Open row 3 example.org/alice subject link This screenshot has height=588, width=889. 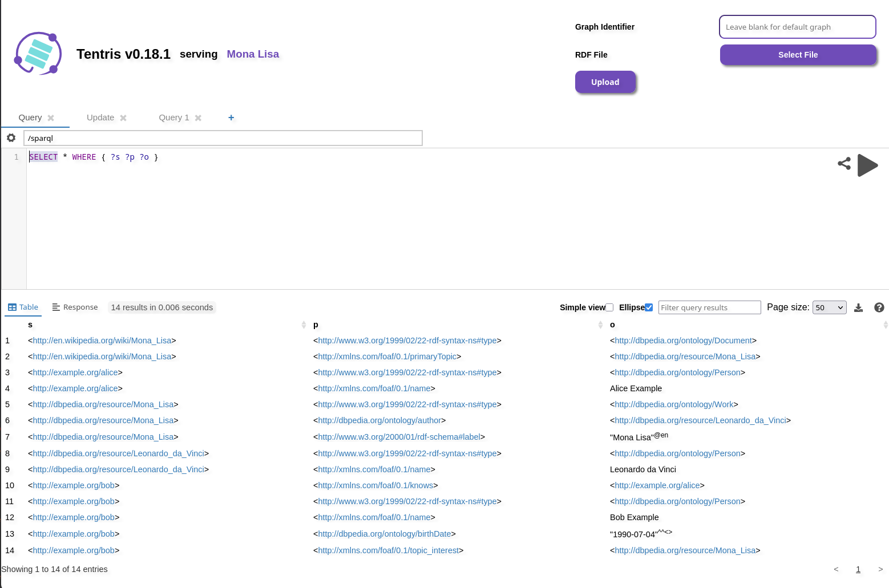pyautogui.click(x=75, y=372)
